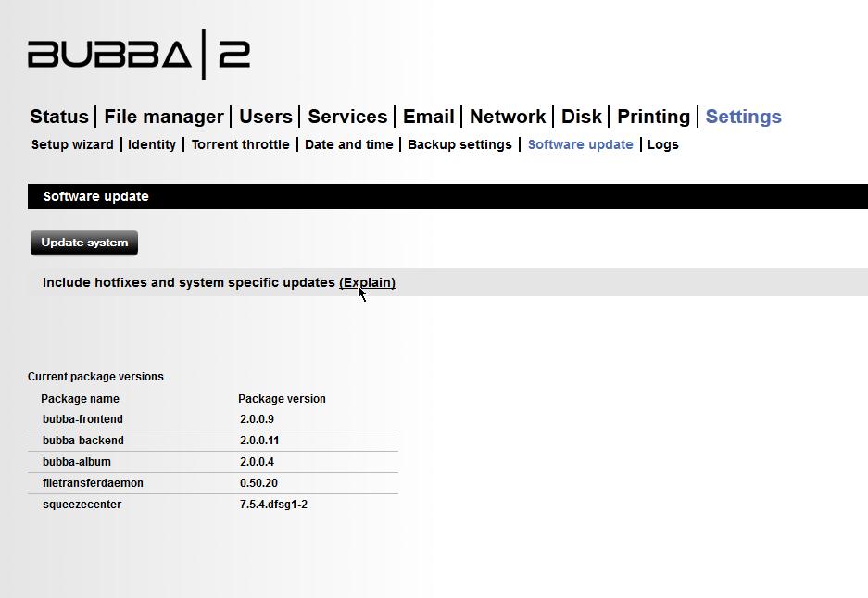Open the Torrent throttle settings
This screenshot has width=868, height=598.
tap(240, 144)
